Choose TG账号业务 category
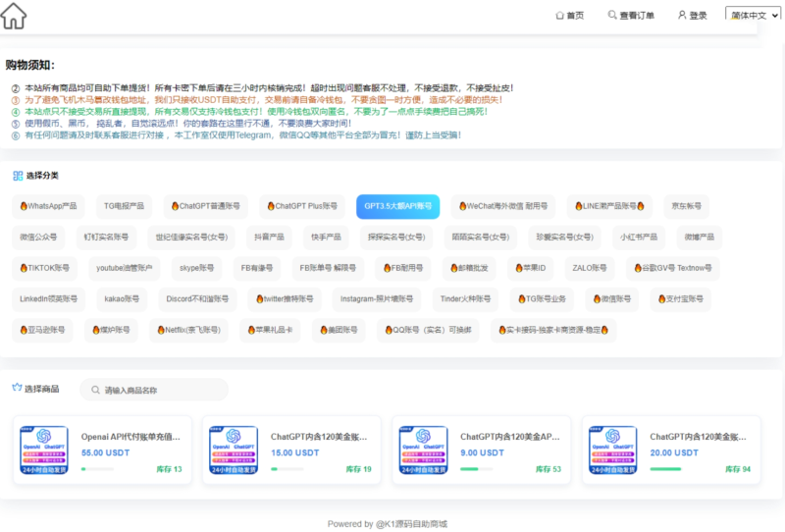Screen dimensions: 785x532 tap(542, 299)
